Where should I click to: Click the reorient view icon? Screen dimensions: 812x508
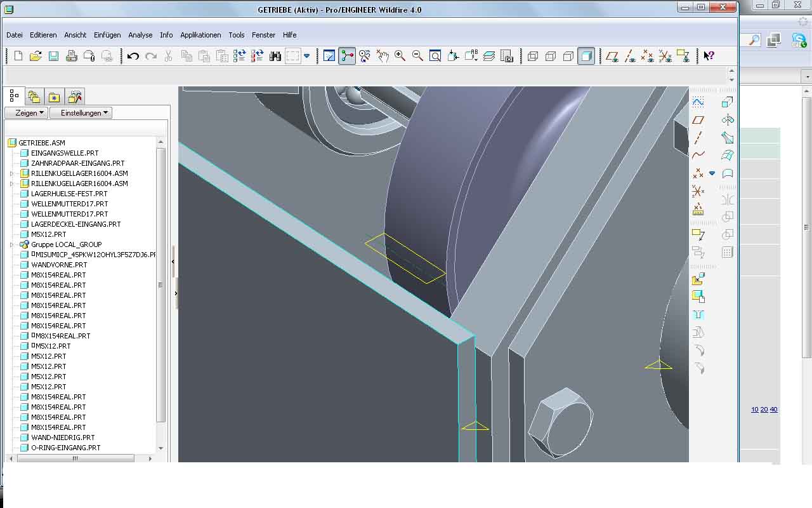coord(454,56)
